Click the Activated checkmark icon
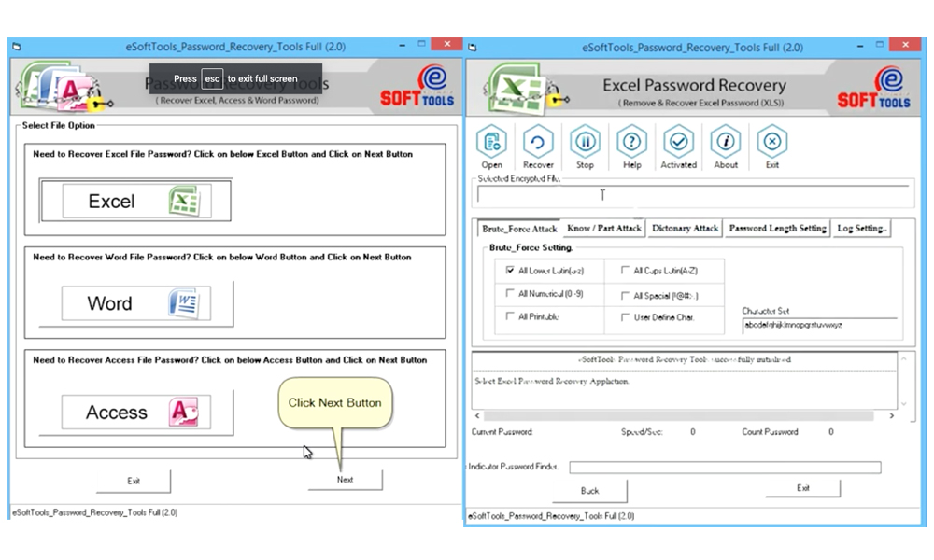 coord(678,147)
